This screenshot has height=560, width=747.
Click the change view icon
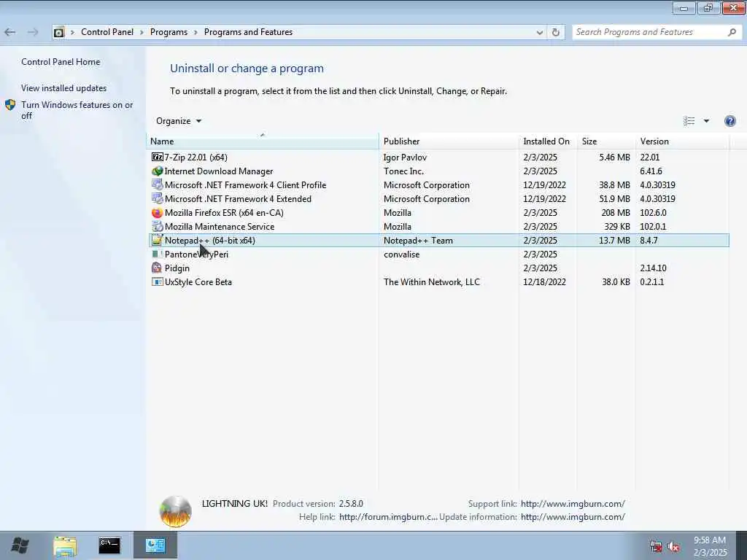pyautogui.click(x=689, y=121)
